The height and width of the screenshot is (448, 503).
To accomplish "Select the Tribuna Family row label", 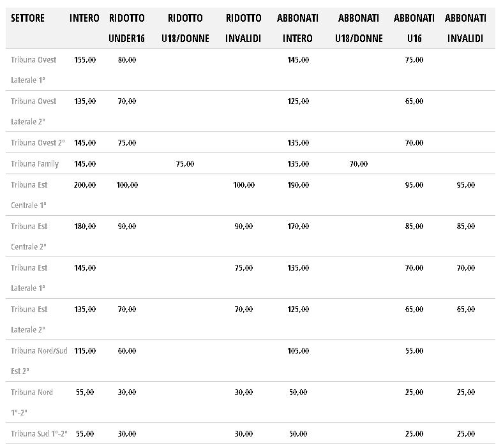I will [x=34, y=164].
